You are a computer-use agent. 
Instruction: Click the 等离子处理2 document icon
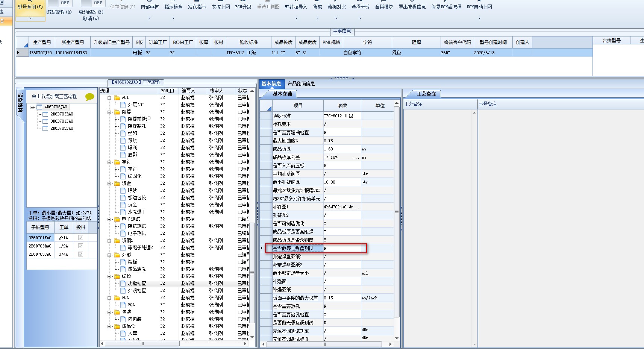tap(123, 247)
